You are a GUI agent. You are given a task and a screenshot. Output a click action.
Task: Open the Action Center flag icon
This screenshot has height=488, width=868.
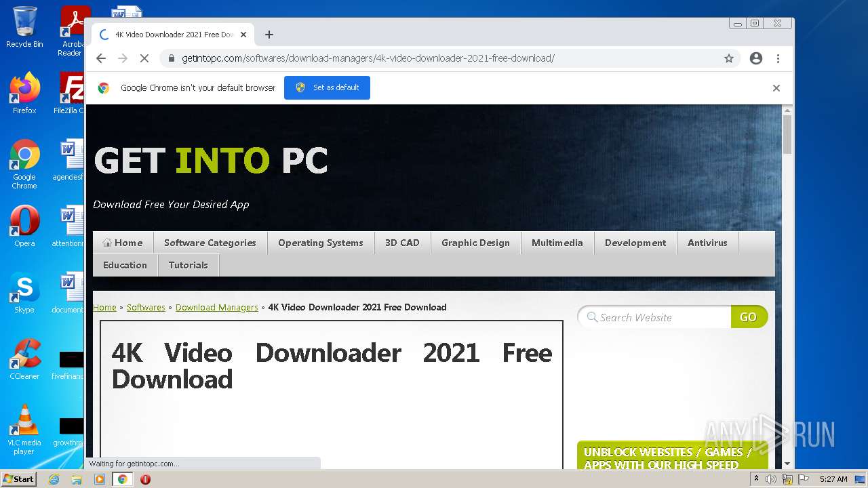[x=803, y=479]
